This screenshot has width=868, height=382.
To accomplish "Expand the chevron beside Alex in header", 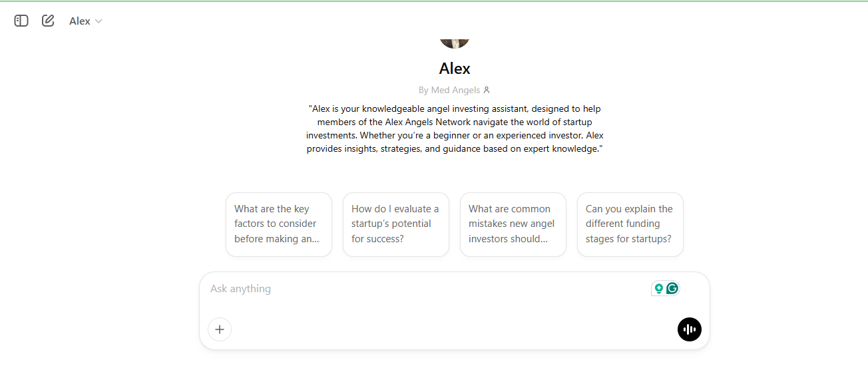I will click(99, 21).
